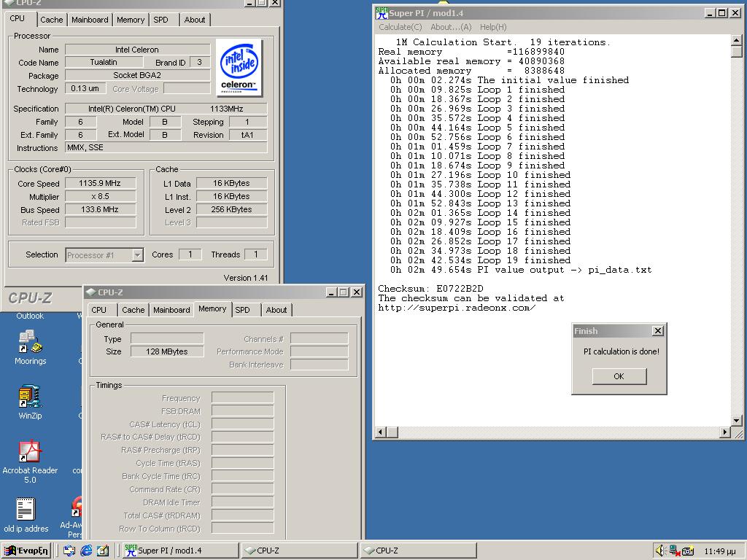Click the Super PI title bar icon

tap(381, 13)
